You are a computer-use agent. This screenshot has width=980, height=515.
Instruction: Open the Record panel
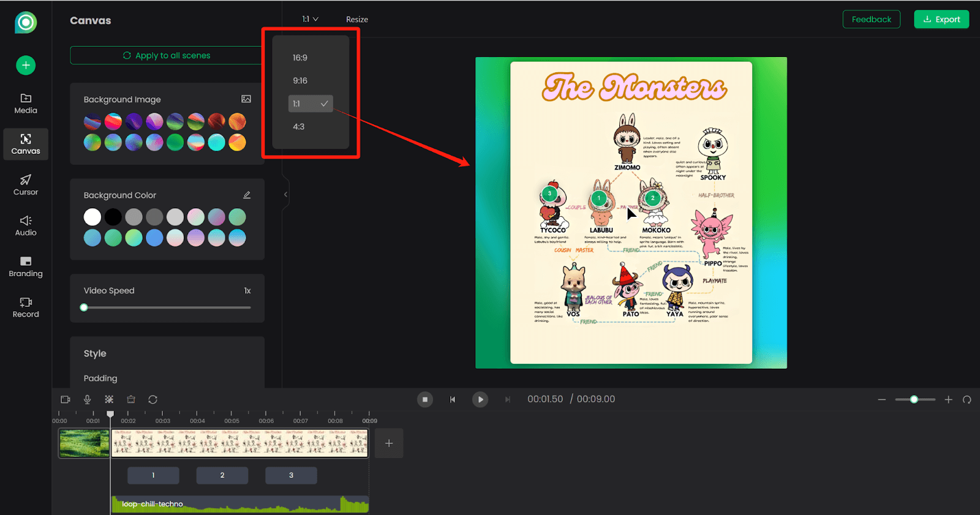[26, 307]
